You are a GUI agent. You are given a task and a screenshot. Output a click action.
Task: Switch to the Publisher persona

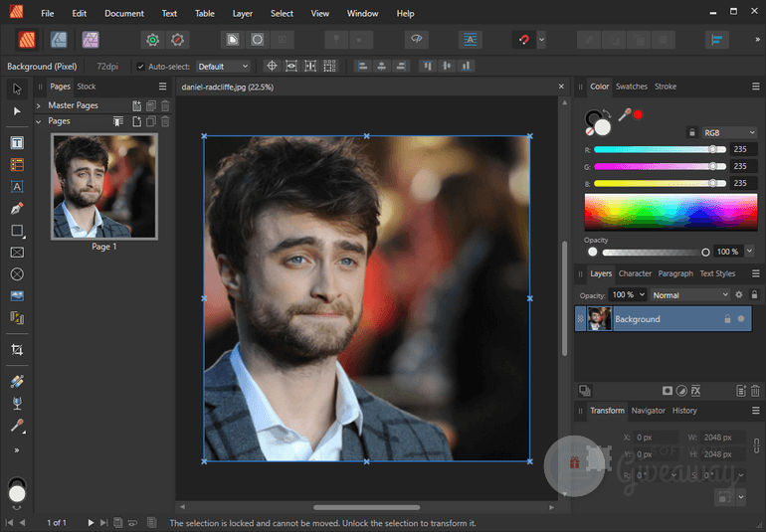[27, 40]
